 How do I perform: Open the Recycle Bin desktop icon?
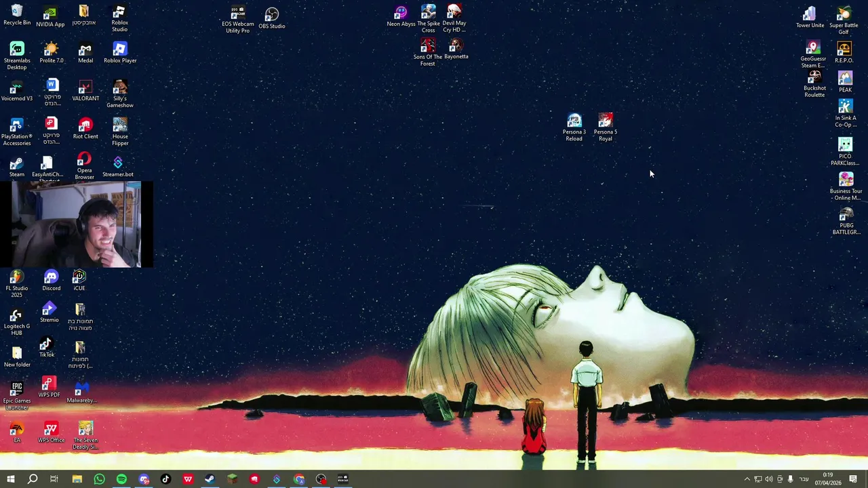click(x=17, y=15)
